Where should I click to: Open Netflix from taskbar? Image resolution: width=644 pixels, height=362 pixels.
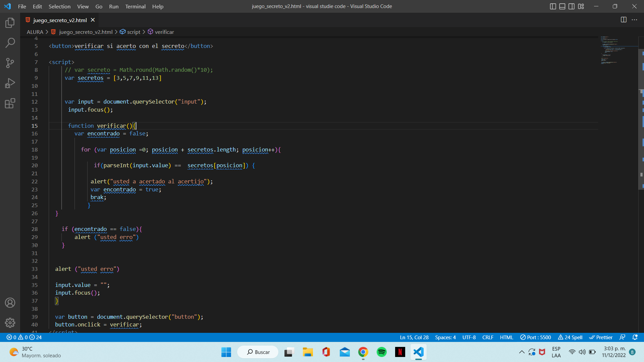coord(400,352)
